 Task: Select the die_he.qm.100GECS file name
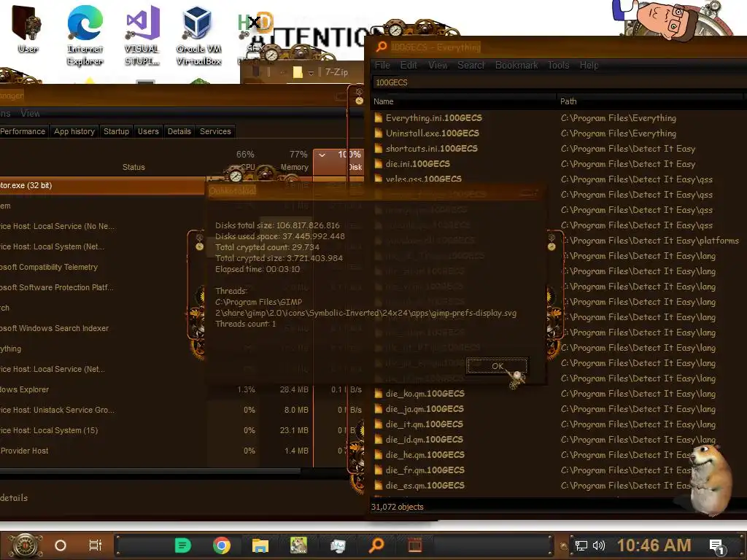pos(425,455)
